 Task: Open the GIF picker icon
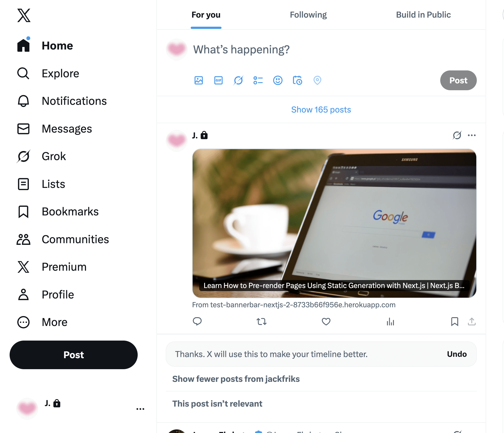click(x=218, y=80)
